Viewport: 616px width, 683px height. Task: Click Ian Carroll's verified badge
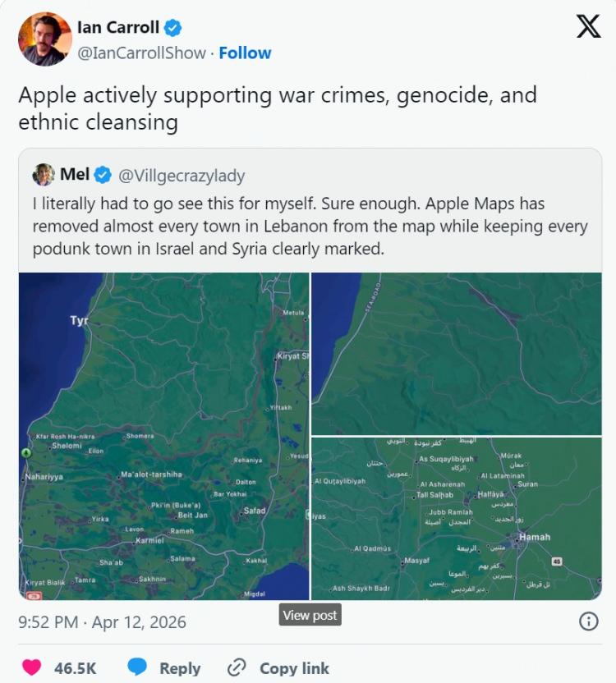pos(172,28)
